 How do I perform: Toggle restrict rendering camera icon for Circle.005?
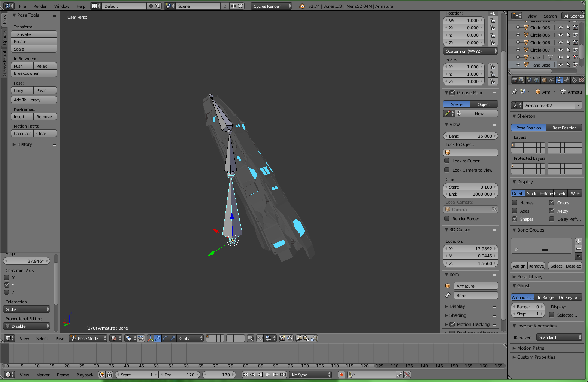coord(576,35)
